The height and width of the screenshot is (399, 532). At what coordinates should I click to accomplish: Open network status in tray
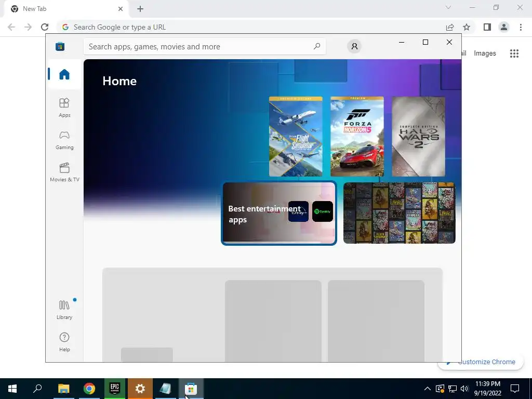[453, 389]
